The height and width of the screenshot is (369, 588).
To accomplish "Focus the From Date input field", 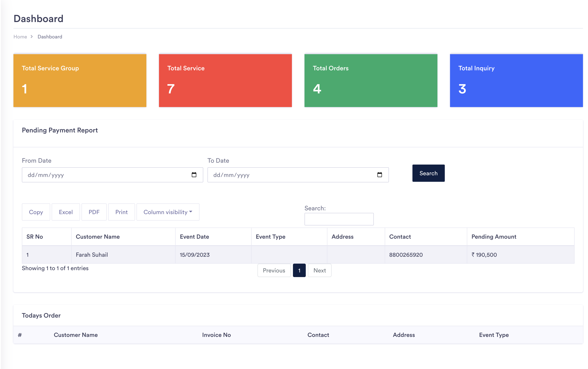I will (x=112, y=175).
